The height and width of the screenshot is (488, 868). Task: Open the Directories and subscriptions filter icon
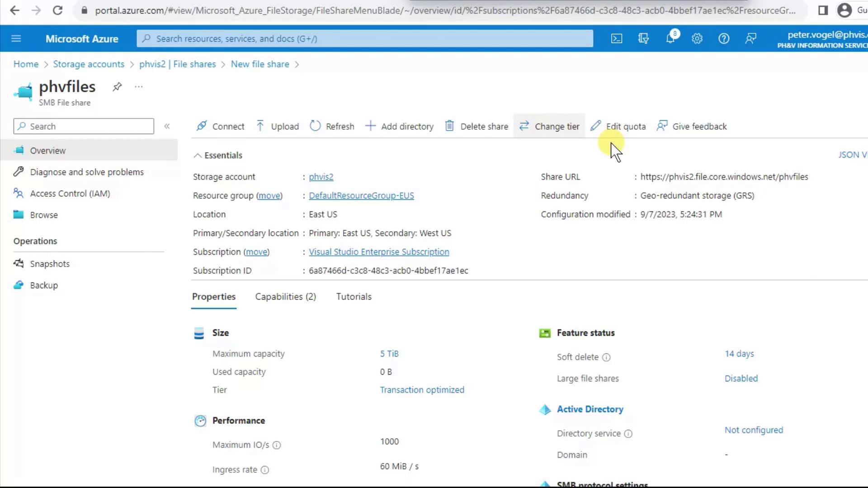tap(643, 39)
